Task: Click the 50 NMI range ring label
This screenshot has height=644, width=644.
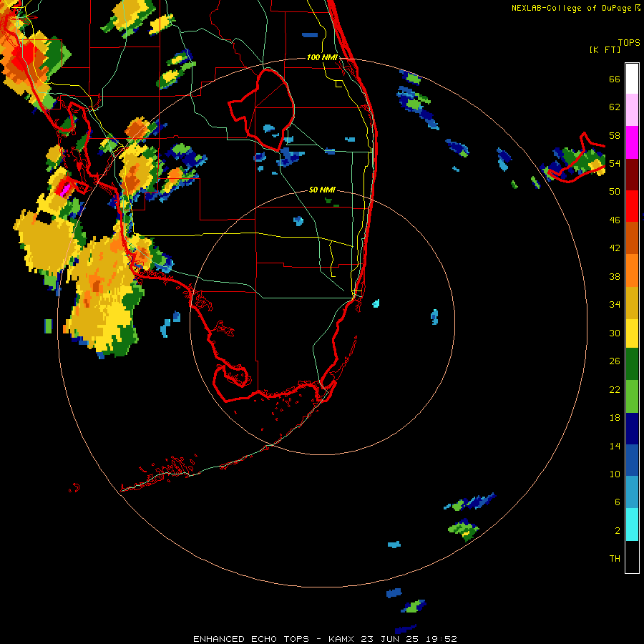Action: point(322,190)
